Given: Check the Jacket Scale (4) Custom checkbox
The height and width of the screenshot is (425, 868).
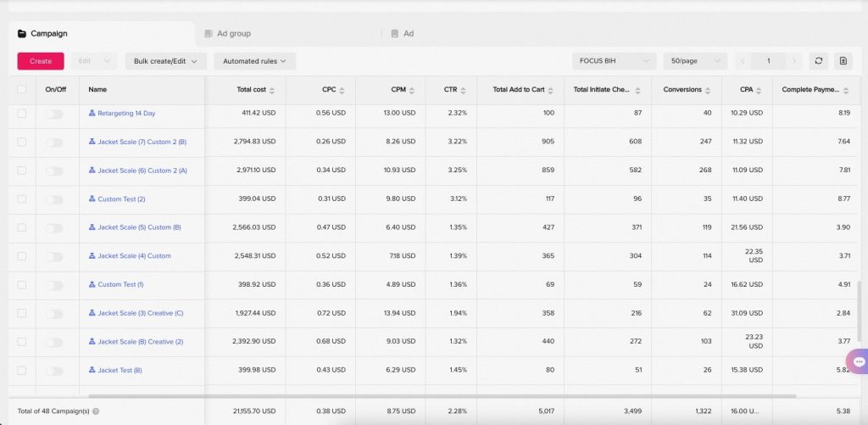Looking at the screenshot, I should coord(22,256).
